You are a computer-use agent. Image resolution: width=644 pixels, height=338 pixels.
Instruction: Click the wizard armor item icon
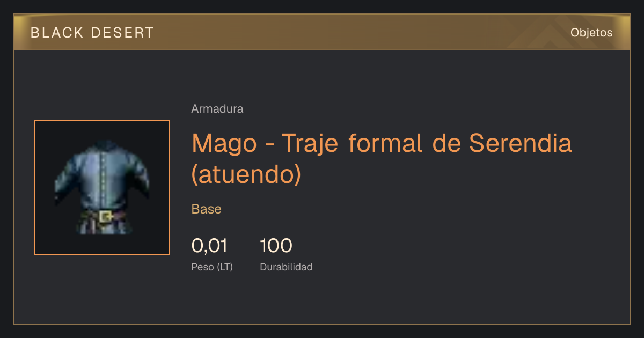102,187
